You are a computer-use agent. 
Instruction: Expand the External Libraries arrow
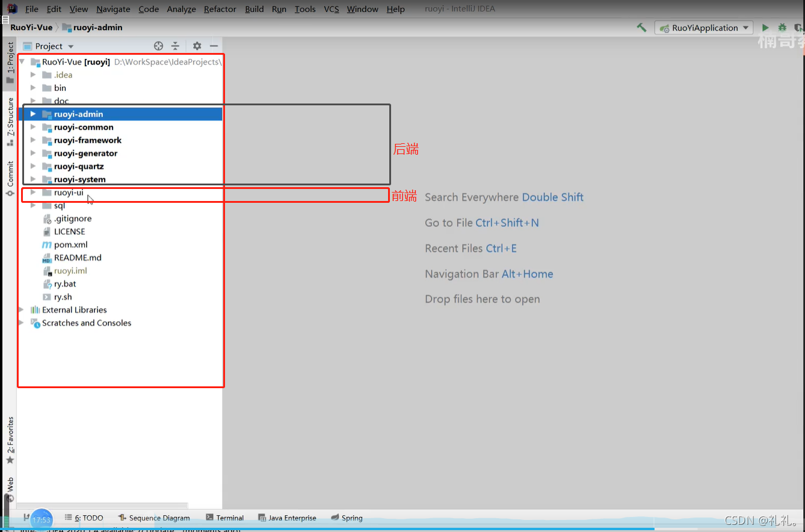pos(22,310)
